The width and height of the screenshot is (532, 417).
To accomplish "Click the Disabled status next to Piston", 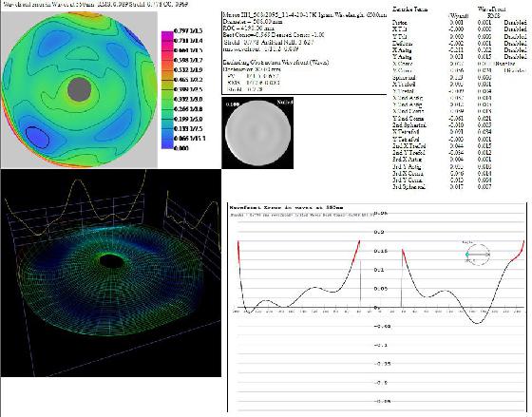I will tap(515, 23).
